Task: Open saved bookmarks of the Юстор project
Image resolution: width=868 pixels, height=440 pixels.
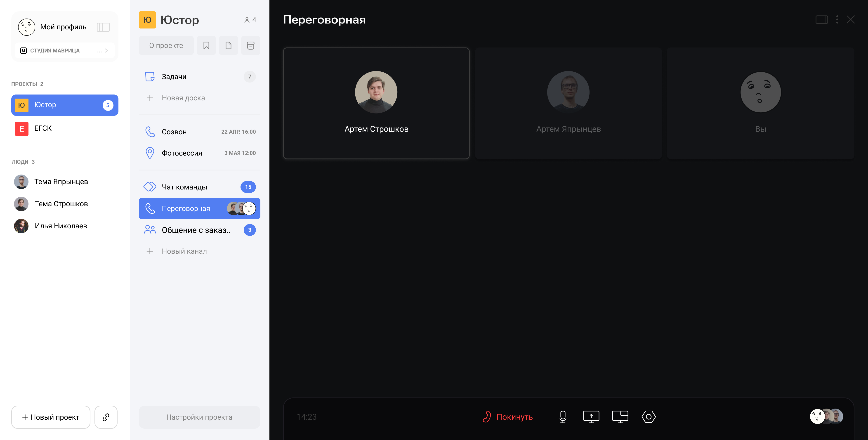Action: 206,45
